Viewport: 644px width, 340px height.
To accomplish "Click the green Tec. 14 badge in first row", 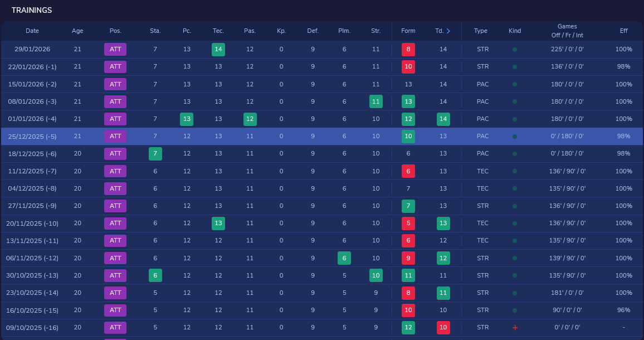I will tap(218, 50).
